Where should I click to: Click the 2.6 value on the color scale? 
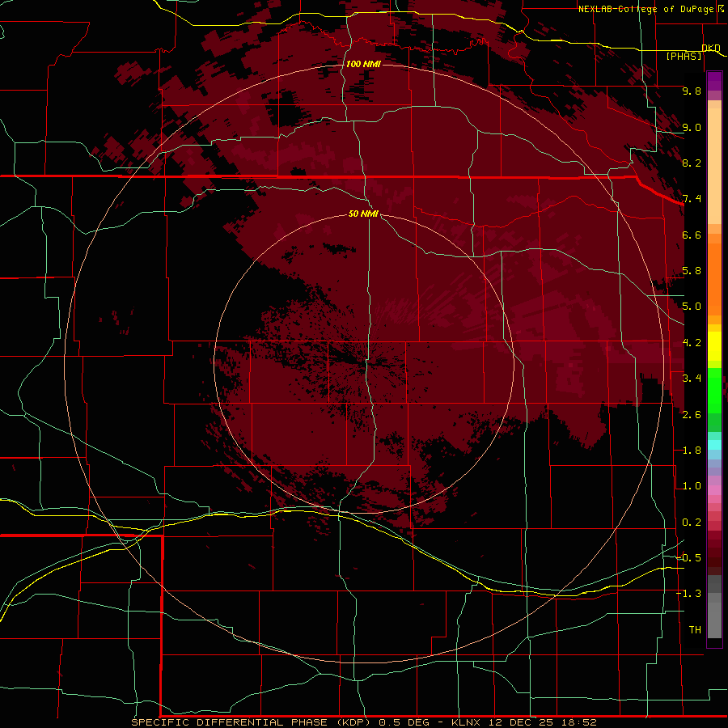pos(692,415)
